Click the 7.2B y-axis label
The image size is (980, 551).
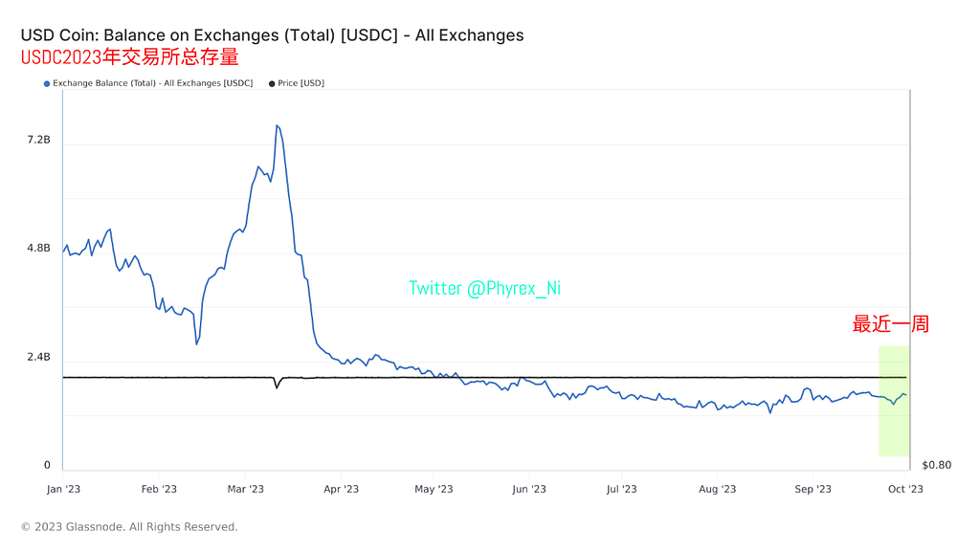tap(38, 140)
